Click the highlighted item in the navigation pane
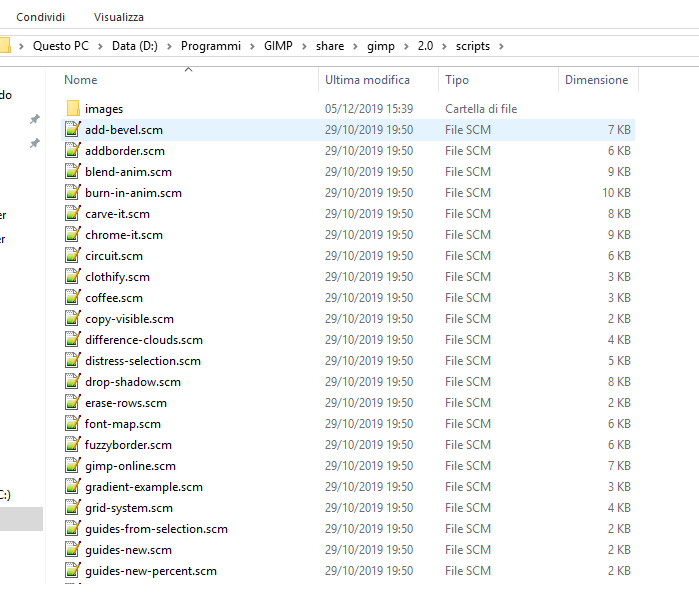The height and width of the screenshot is (607, 699). (x=21, y=519)
